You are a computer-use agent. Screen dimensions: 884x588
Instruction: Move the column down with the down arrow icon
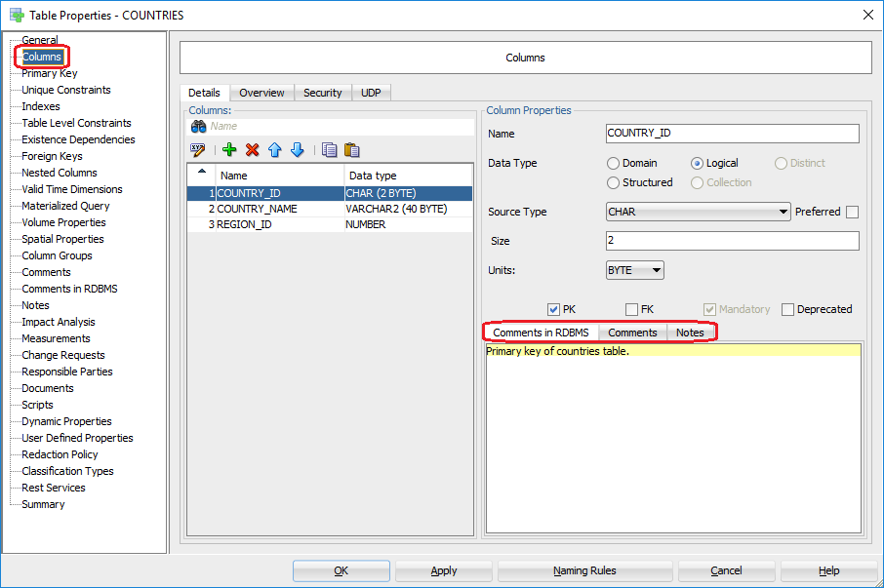pyautogui.click(x=298, y=150)
